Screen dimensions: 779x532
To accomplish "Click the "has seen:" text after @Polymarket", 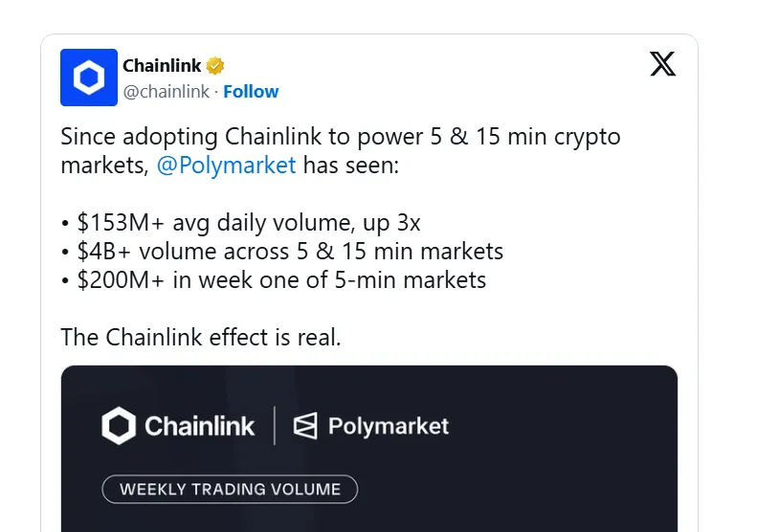I will click(350, 165).
